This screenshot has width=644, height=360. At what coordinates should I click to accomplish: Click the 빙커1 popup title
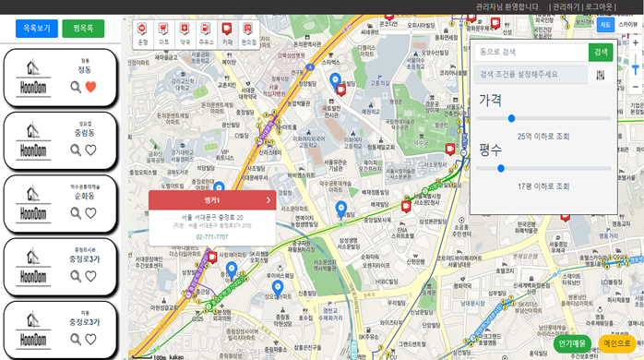pyautogui.click(x=212, y=200)
